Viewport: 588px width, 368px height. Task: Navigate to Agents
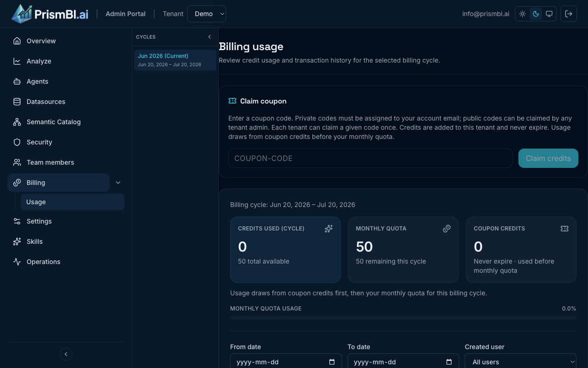coord(66,81)
